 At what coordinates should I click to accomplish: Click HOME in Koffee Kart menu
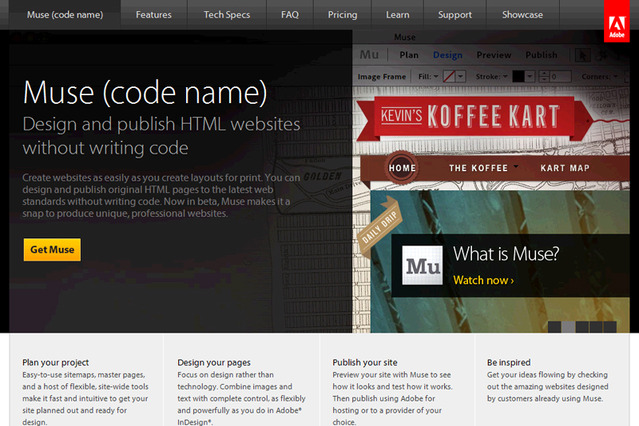(402, 168)
